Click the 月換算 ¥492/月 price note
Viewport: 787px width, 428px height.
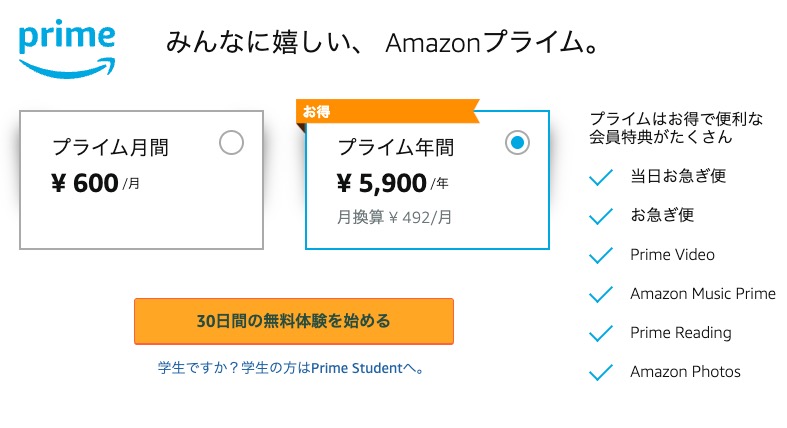395,217
